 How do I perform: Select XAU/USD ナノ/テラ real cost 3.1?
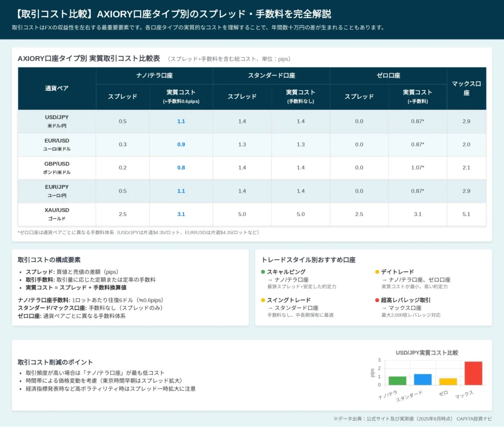pos(181,214)
